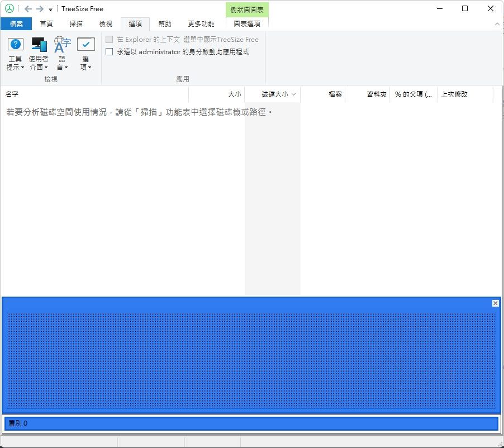Screen dimensions: 504x448
Task: Maximize the TreeSize Free window
Action: [465, 9]
